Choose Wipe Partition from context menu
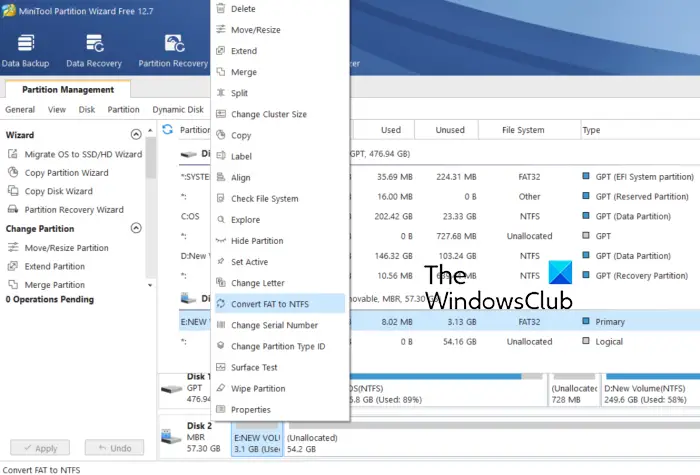The width and height of the screenshot is (700, 475). tap(280, 388)
